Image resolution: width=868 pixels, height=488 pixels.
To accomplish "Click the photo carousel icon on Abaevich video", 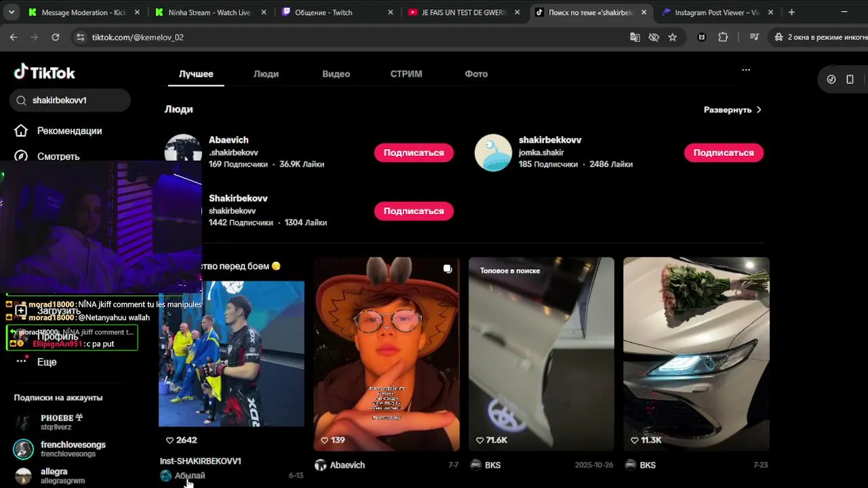I will pos(448,269).
